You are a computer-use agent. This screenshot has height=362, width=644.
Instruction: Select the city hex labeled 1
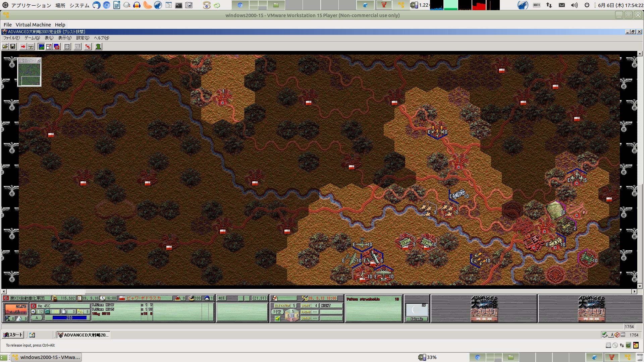click(223, 98)
